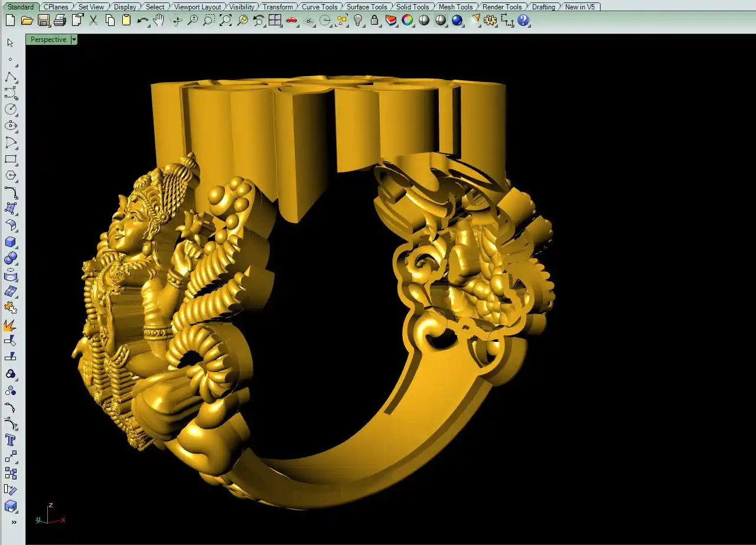Screen dimensions: 756x545
Task: Toggle the four-viewport layout
Action: [x=275, y=21]
